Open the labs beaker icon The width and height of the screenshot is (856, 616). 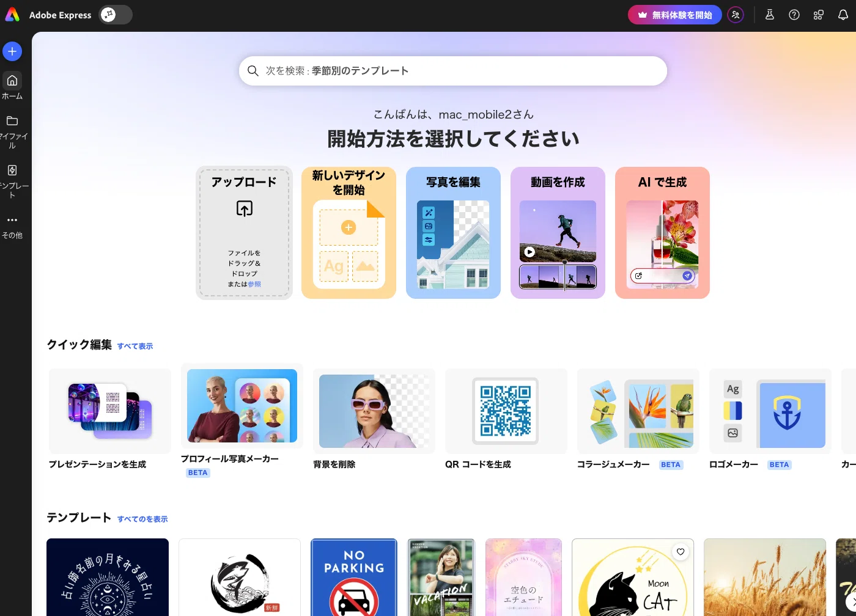click(x=770, y=15)
